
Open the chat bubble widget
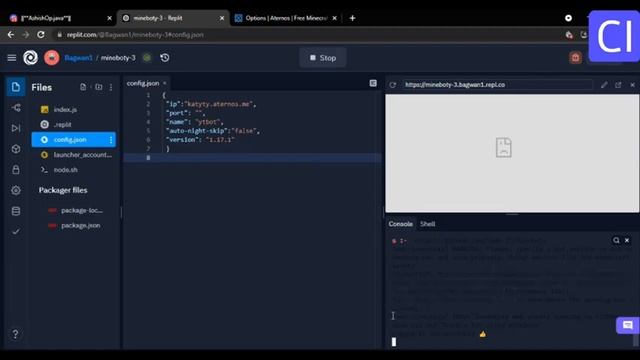click(x=628, y=325)
